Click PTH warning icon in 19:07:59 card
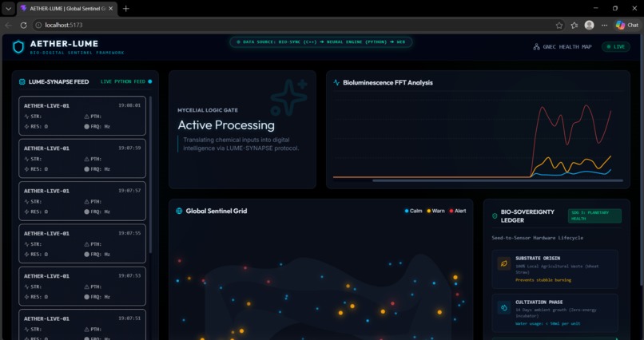 click(86, 159)
